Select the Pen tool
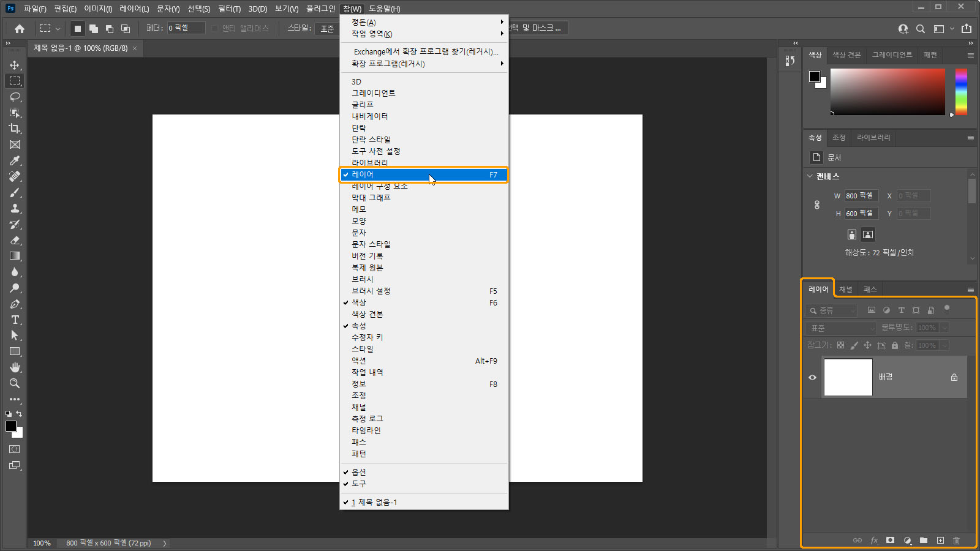The width and height of the screenshot is (980, 551). click(15, 304)
